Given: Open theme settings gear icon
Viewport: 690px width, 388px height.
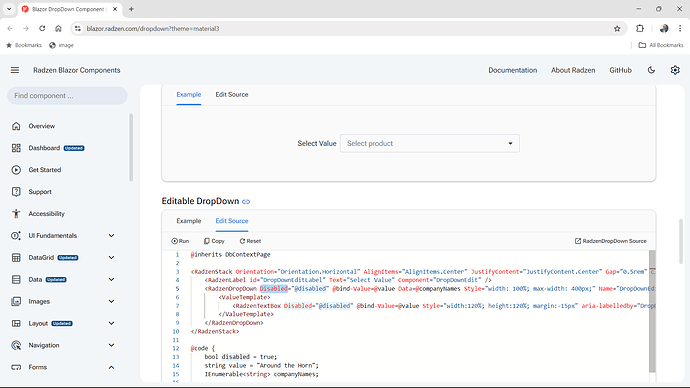Looking at the screenshot, I should pyautogui.click(x=675, y=70).
